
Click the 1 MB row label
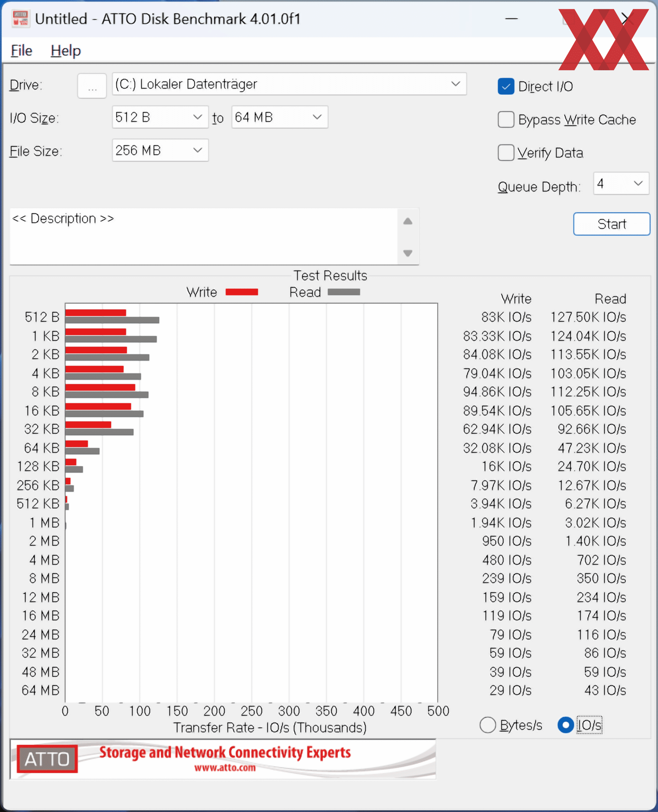[x=45, y=523]
